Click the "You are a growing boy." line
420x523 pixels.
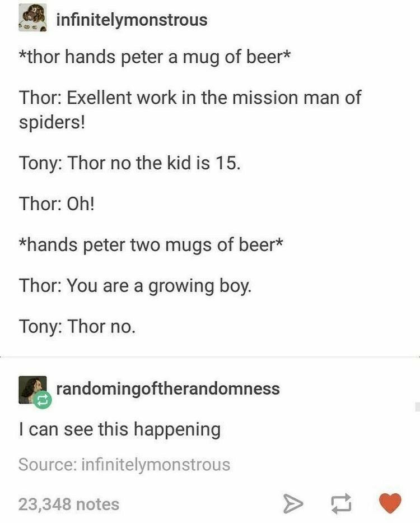pos(135,285)
